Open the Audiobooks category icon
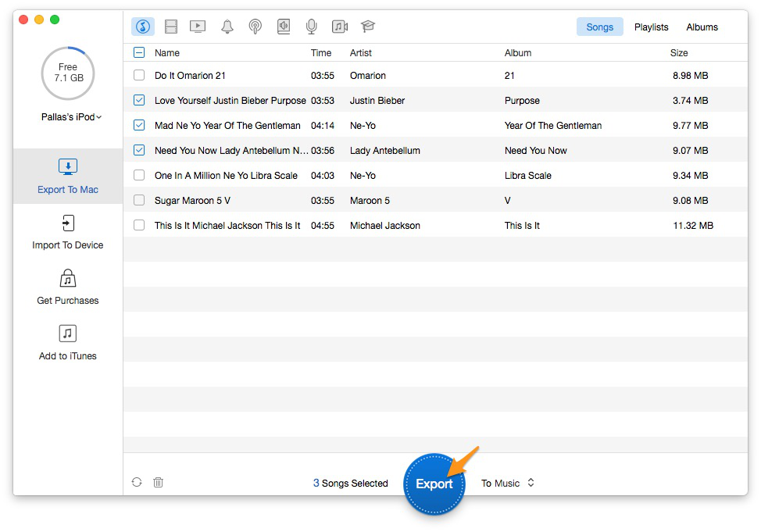Screen dimensions: 761x532 point(284,27)
